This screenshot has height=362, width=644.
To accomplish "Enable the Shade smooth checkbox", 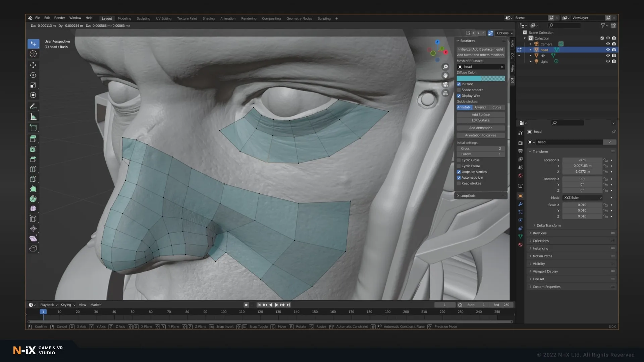I will tap(459, 90).
